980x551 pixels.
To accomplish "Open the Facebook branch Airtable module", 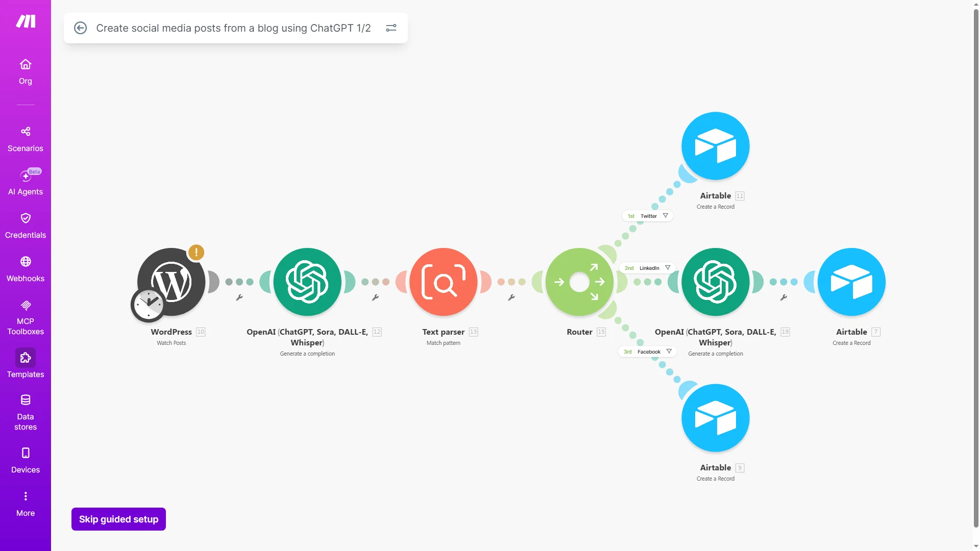I will point(715,418).
